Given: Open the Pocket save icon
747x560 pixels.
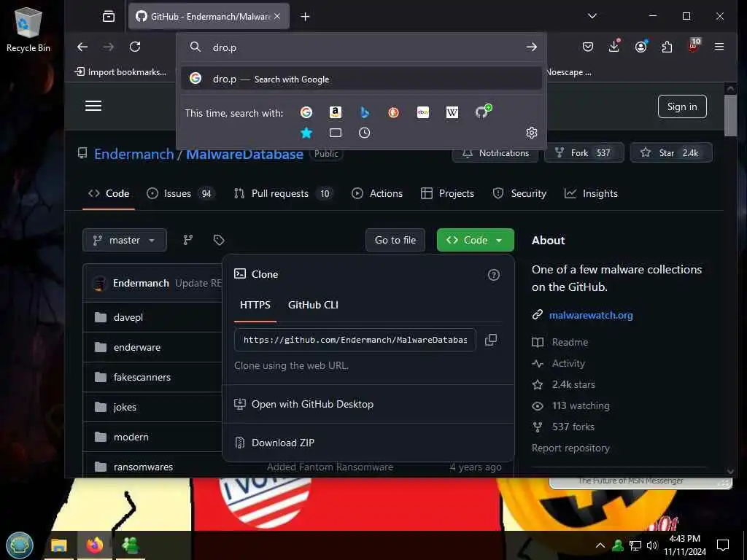Looking at the screenshot, I should tap(588, 47).
